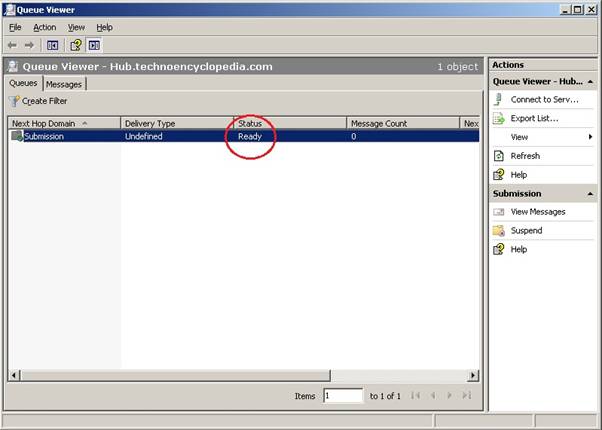Image resolution: width=602 pixels, height=430 pixels.
Task: Click the Queue Viewer title bar icon
Action: click(10, 10)
